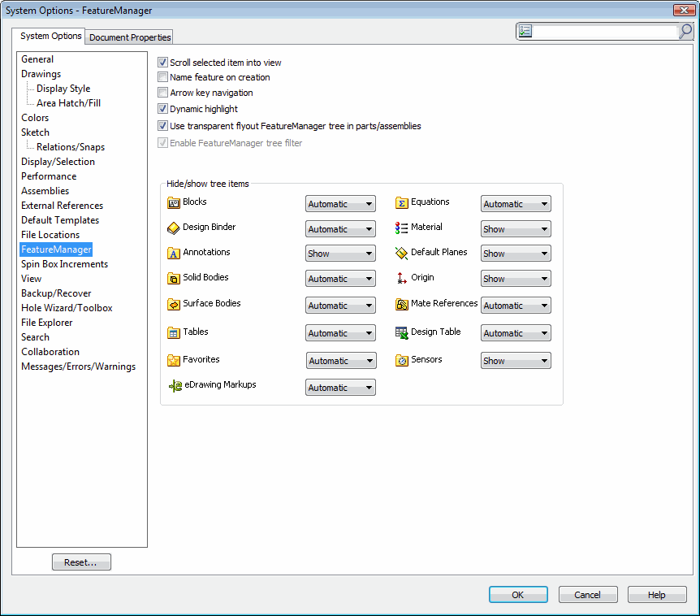Click the Sensors folder icon

[402, 360]
